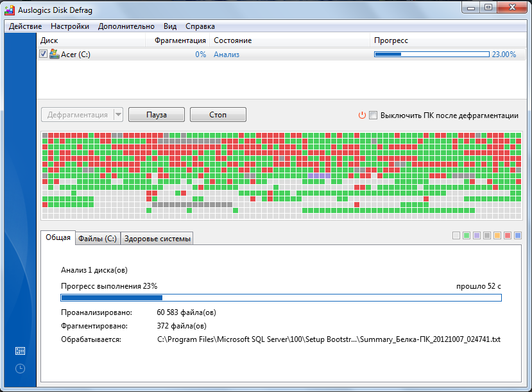Switch to the Здоровье системы tab
532x392 pixels.
point(157,239)
